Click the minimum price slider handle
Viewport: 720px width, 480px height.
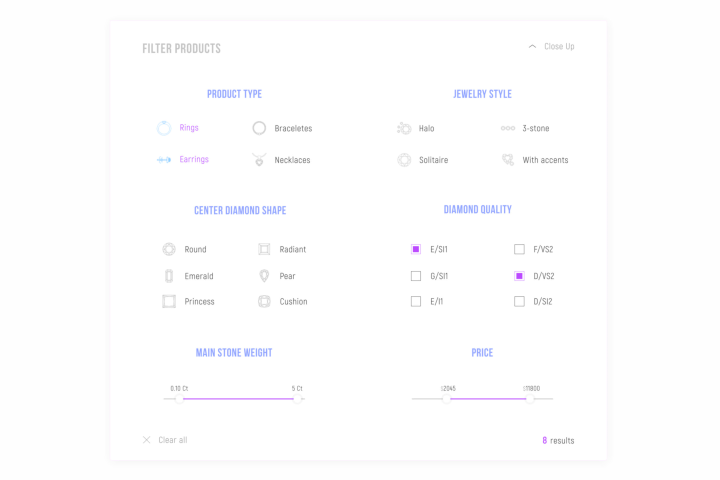[x=447, y=399]
